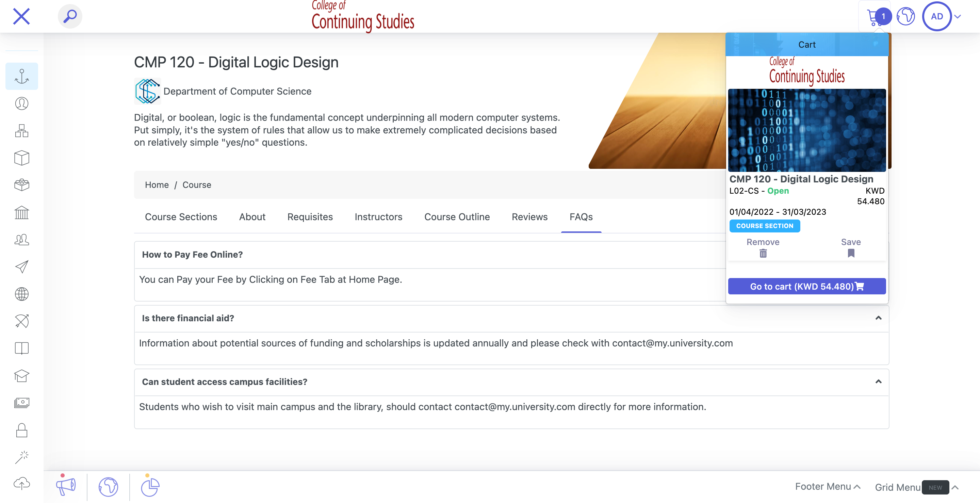Click the Digital Logic Design cart thumbnail
The width and height of the screenshot is (980, 503).
[806, 130]
